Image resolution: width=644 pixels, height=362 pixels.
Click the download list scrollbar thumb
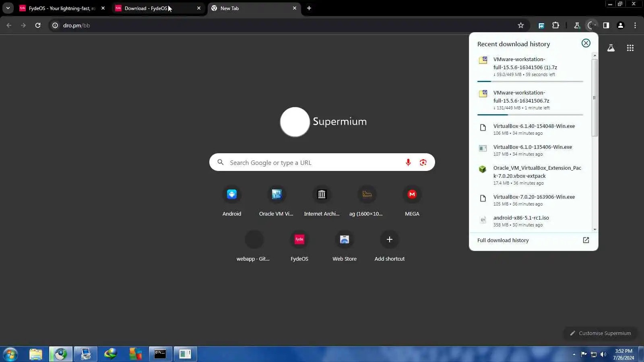pyautogui.click(x=594, y=98)
